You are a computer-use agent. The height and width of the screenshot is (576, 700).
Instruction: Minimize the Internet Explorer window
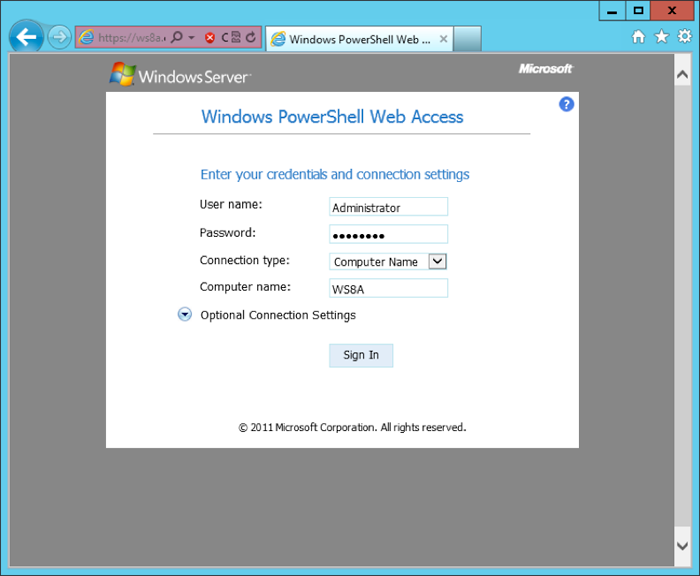(x=612, y=11)
